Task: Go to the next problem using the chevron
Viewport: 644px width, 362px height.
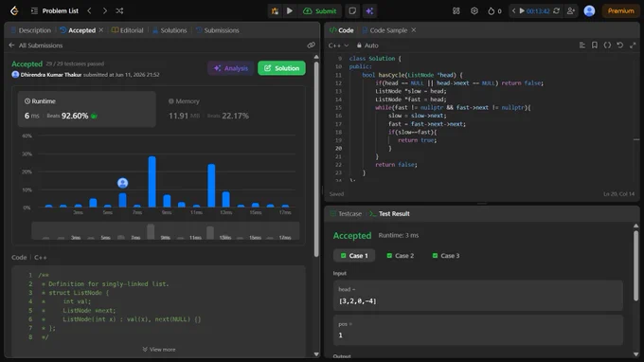Action: pyautogui.click(x=105, y=11)
